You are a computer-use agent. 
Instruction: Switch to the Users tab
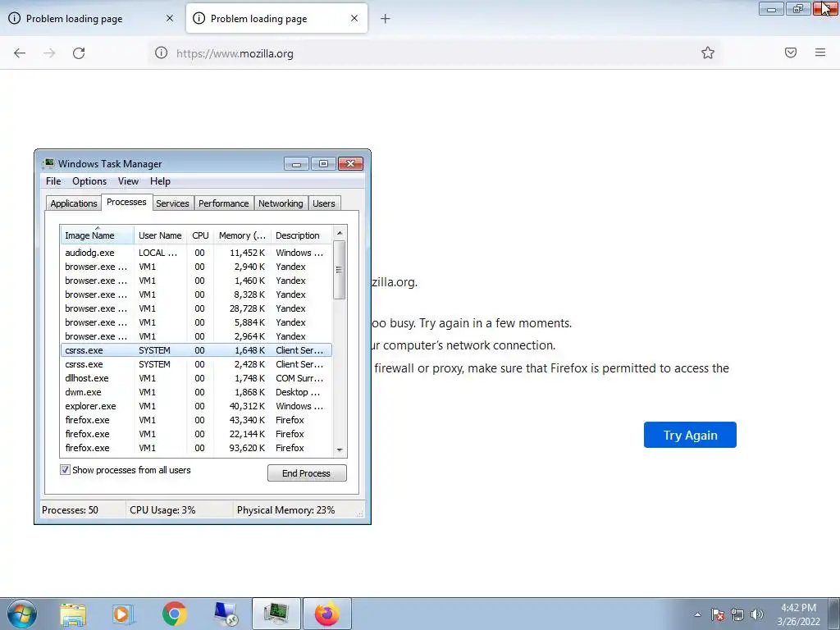click(x=323, y=203)
